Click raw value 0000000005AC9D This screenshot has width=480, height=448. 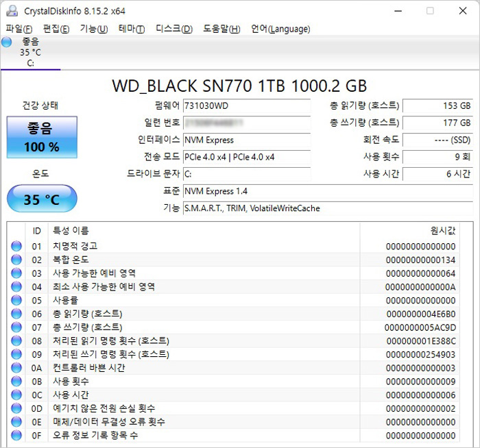[x=420, y=327]
